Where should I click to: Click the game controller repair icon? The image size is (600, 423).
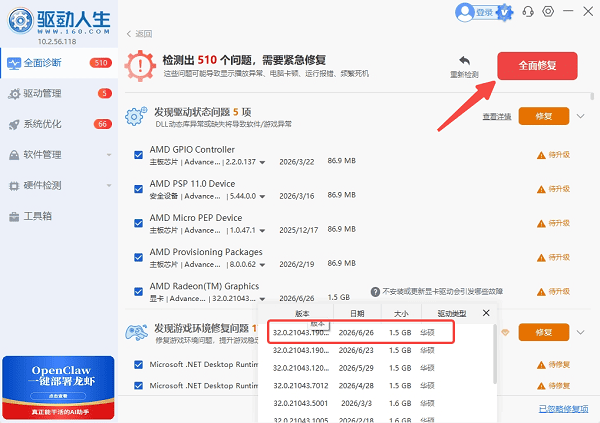[x=137, y=332]
